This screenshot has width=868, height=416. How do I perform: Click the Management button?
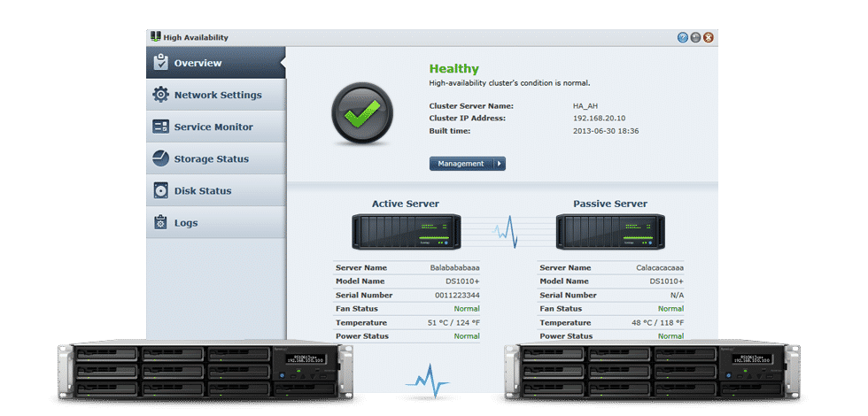click(468, 164)
